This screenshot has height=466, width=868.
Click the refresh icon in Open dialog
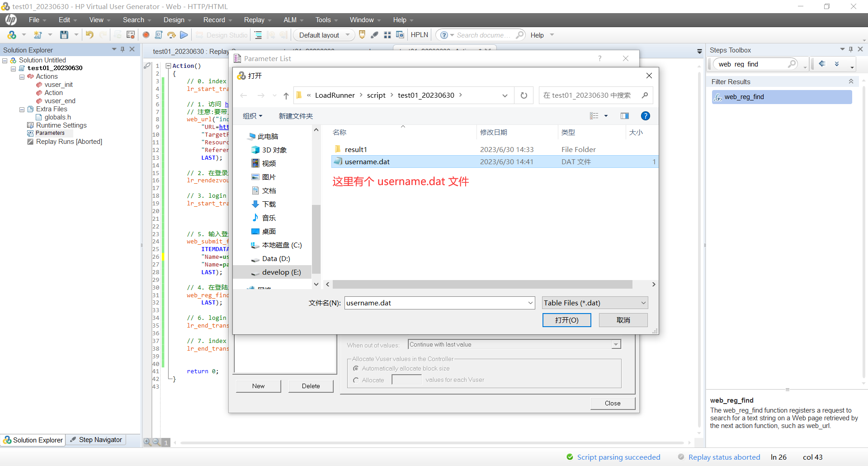pyautogui.click(x=524, y=95)
